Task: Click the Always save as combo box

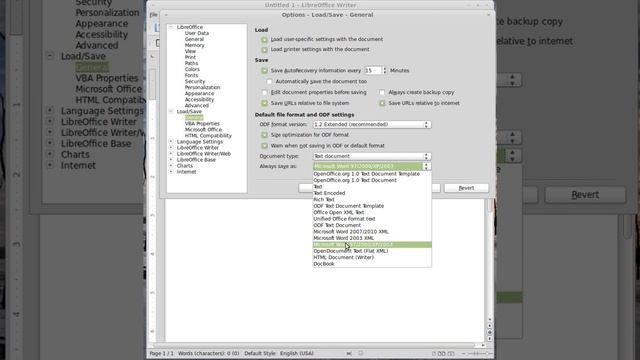Action: point(372,167)
